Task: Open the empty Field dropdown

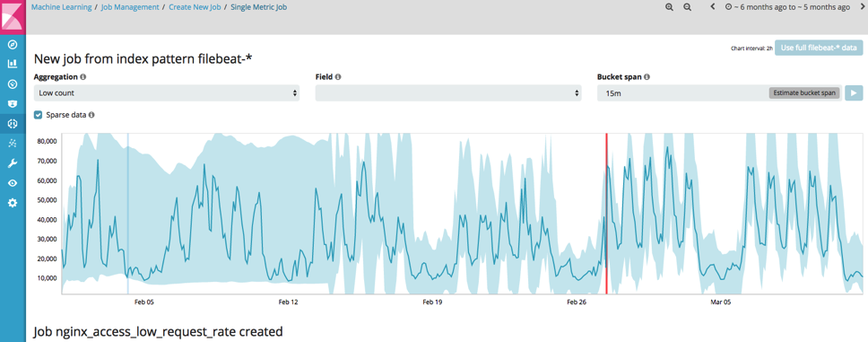Action: pos(448,93)
